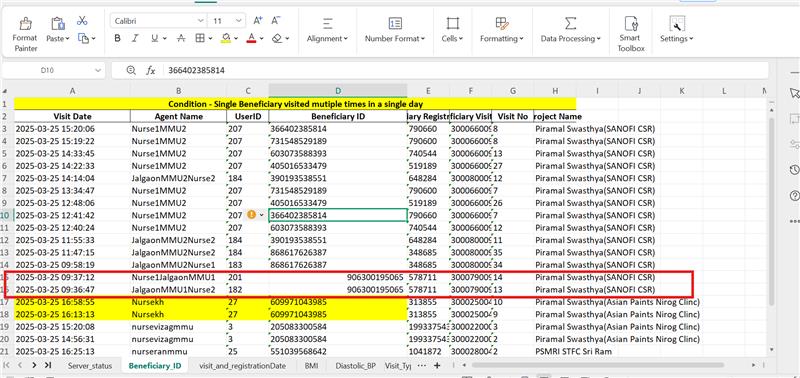
Task: Click the Visit Date header cell
Action: pyautogui.click(x=72, y=116)
